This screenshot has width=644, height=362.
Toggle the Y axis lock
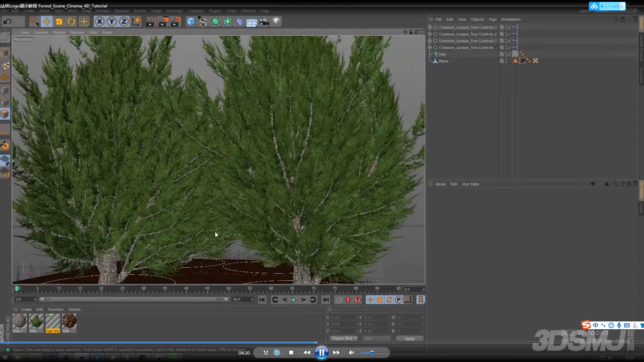tap(112, 22)
